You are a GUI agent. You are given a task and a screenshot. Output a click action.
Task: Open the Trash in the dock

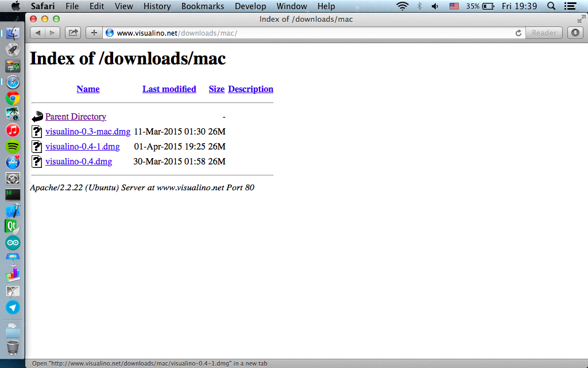(13, 347)
